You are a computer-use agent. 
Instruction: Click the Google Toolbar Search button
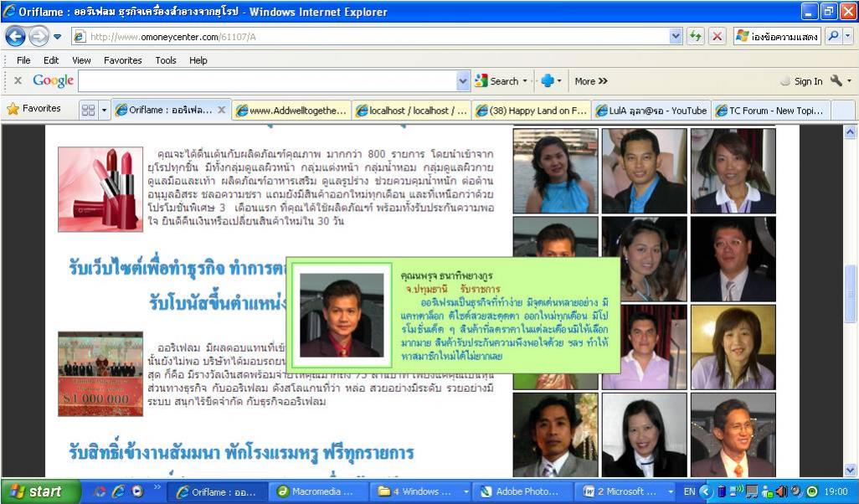coord(496,81)
